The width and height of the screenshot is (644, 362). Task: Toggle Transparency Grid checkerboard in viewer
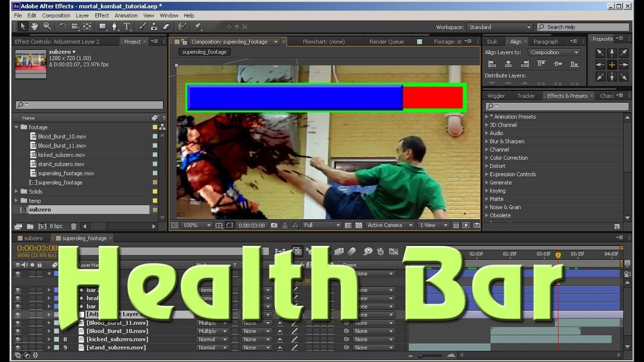pos(359,225)
